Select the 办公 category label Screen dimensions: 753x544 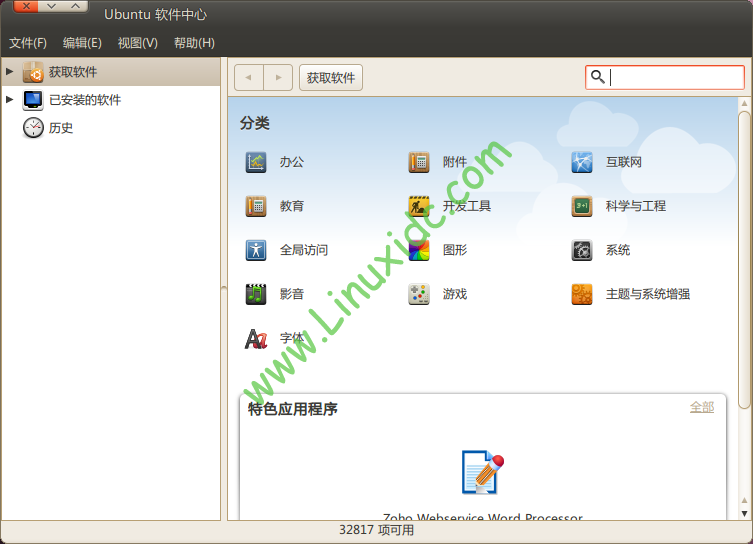coord(292,162)
